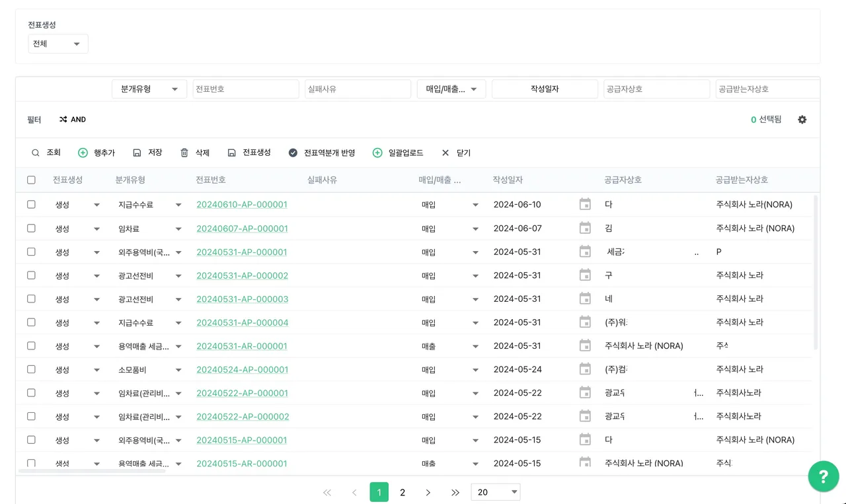
Task: Sort by 전표번호 column header
Action: pyautogui.click(x=211, y=180)
